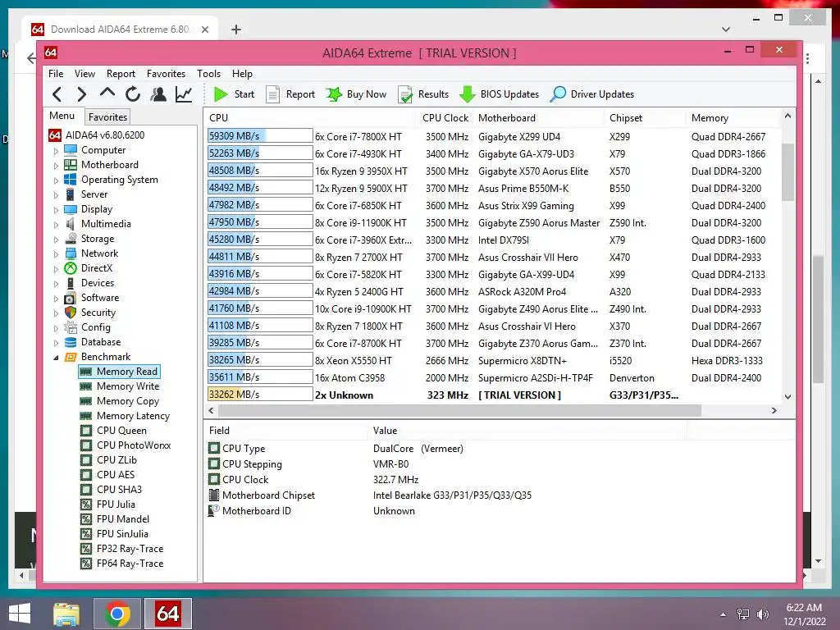This screenshot has height=630, width=840.
Task: Click the Memory column header in results
Action: (x=733, y=118)
